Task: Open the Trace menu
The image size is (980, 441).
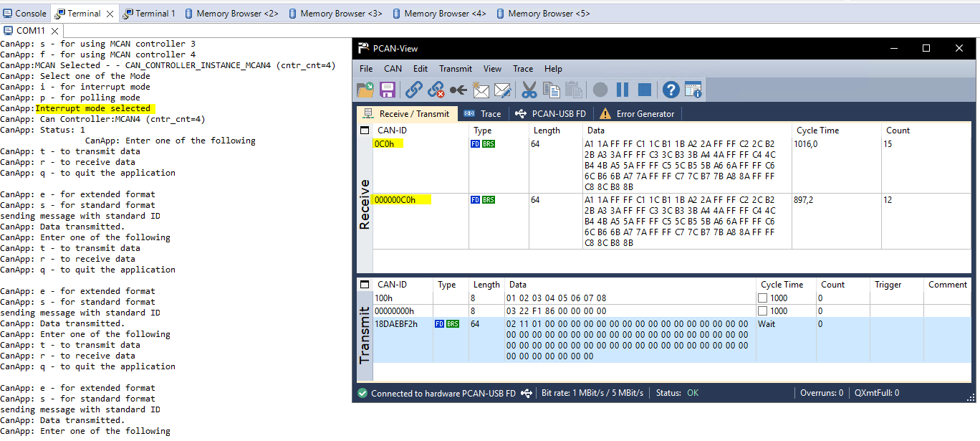Action: pyautogui.click(x=523, y=69)
